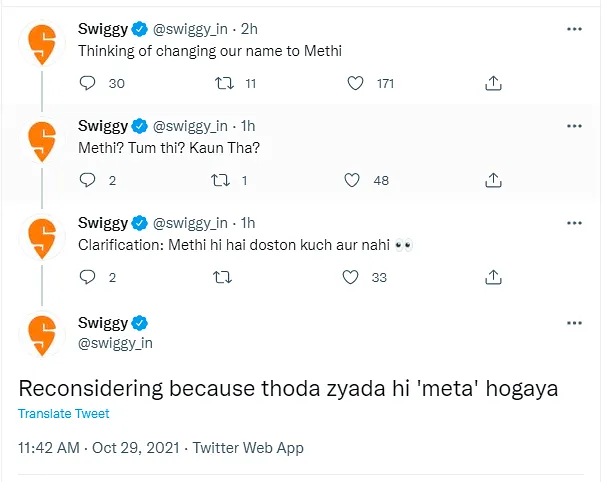The image size is (607, 482).
Task: Like the tweet with 33 likes
Action: [x=350, y=277]
